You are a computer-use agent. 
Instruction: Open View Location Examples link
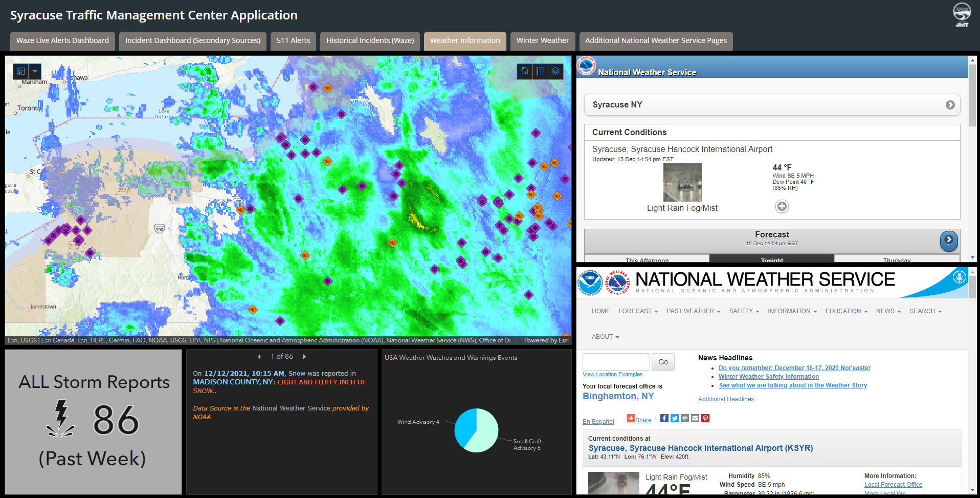[613, 375]
